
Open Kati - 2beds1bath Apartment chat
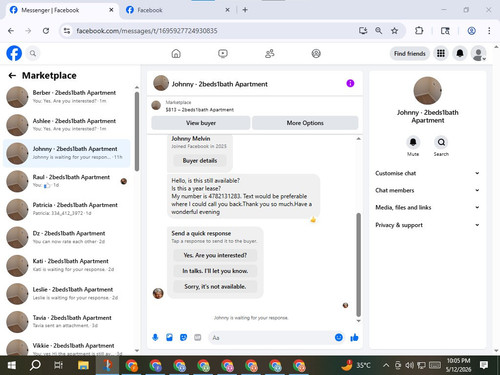pyautogui.click(x=67, y=265)
